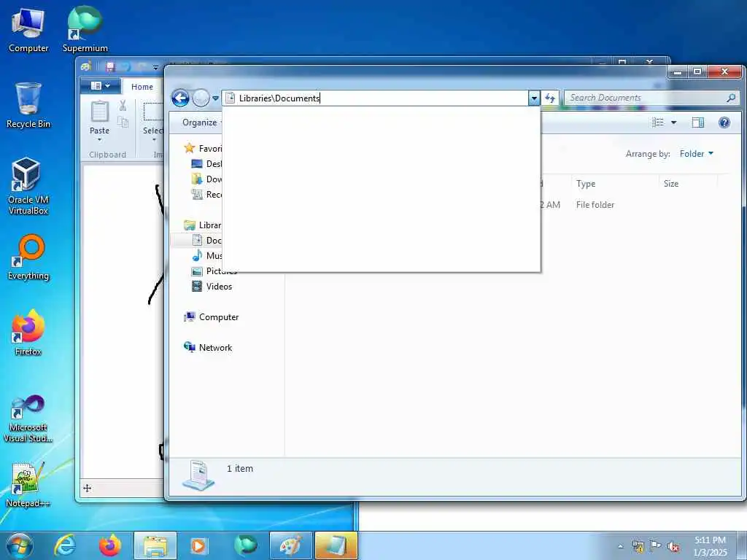Toggle the preview pane button
This screenshot has height=560, width=747.
(698, 122)
